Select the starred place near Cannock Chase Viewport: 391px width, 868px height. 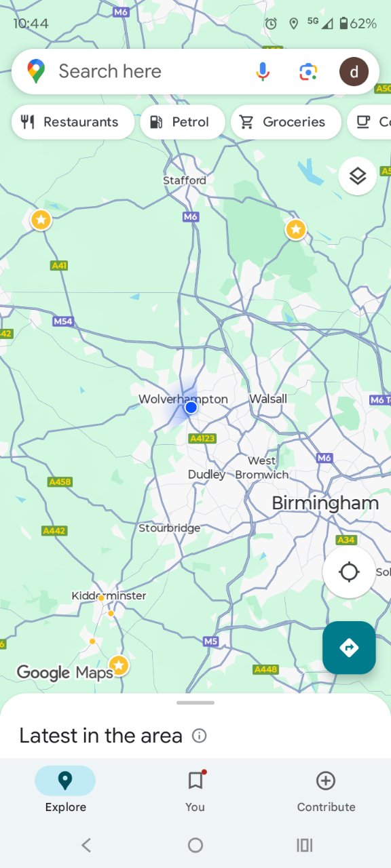pos(295,230)
